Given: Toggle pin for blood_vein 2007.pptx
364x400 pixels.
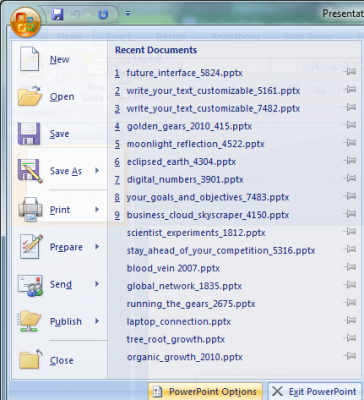Looking at the screenshot, I should point(350,267).
